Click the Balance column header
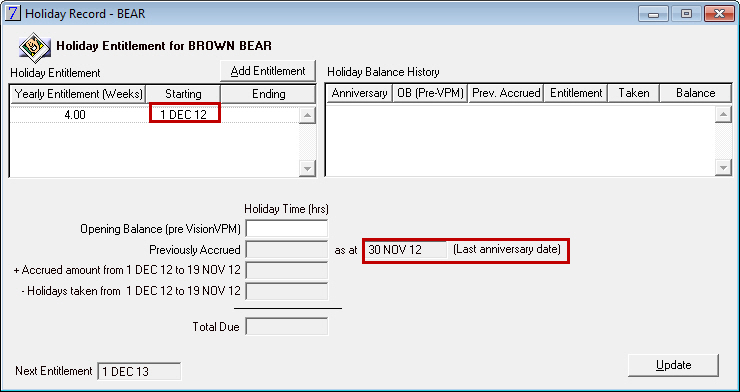This screenshot has width=740, height=392. click(x=695, y=93)
